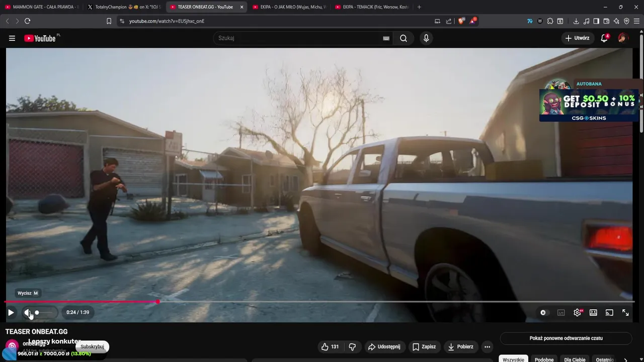Select the Wszystkie filter chip
This screenshot has height=362, width=644.
(513, 359)
